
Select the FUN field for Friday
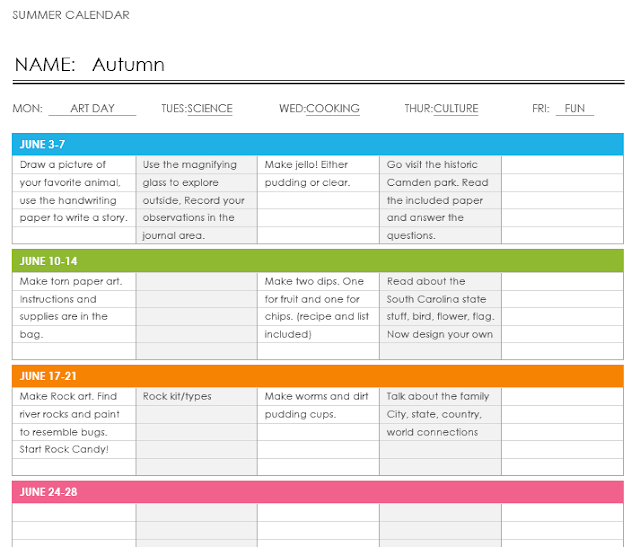point(575,108)
